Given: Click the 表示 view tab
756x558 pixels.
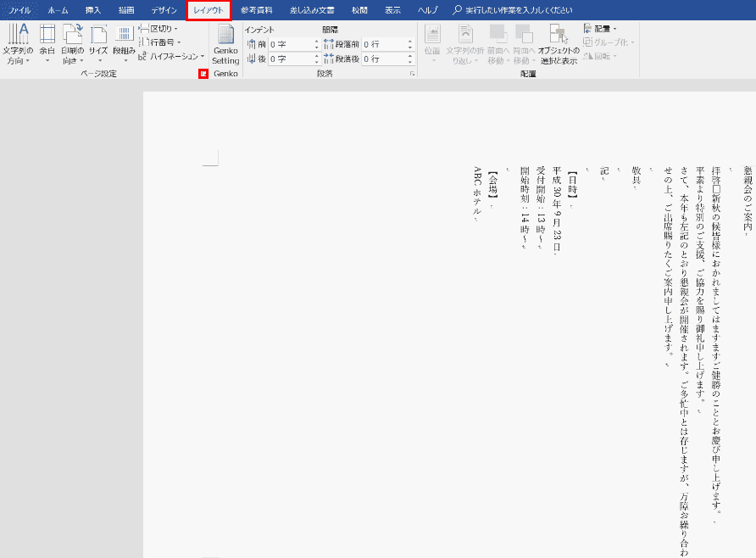Looking at the screenshot, I should [x=392, y=10].
